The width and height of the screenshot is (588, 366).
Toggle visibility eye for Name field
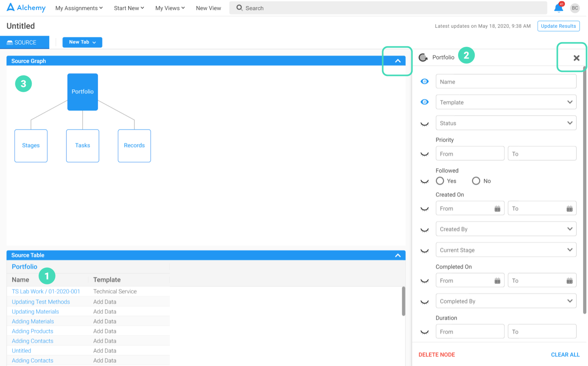point(425,81)
